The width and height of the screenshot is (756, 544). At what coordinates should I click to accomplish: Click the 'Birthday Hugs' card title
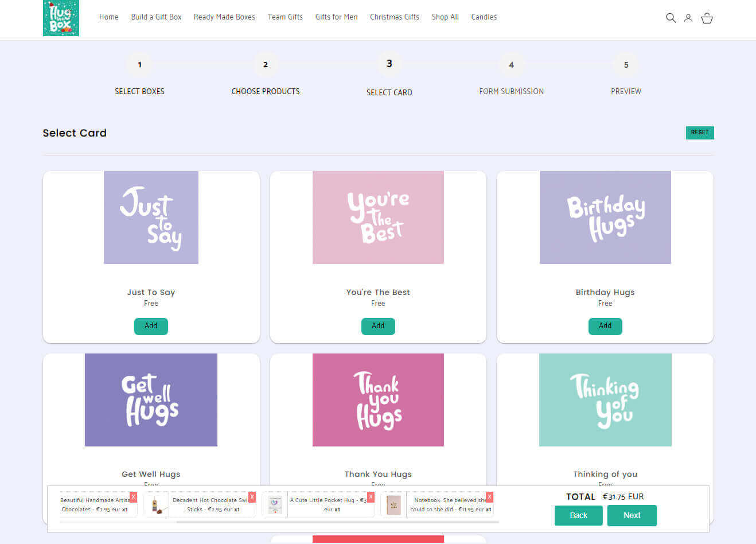pyautogui.click(x=605, y=292)
